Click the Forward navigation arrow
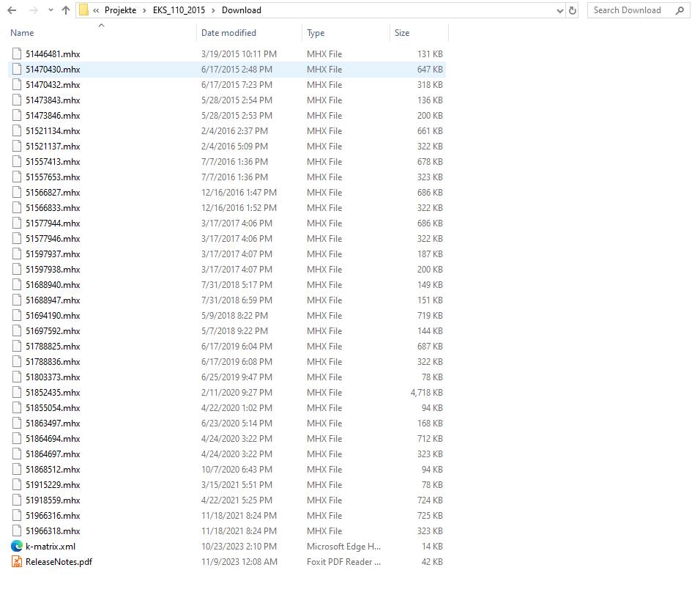 [x=33, y=10]
